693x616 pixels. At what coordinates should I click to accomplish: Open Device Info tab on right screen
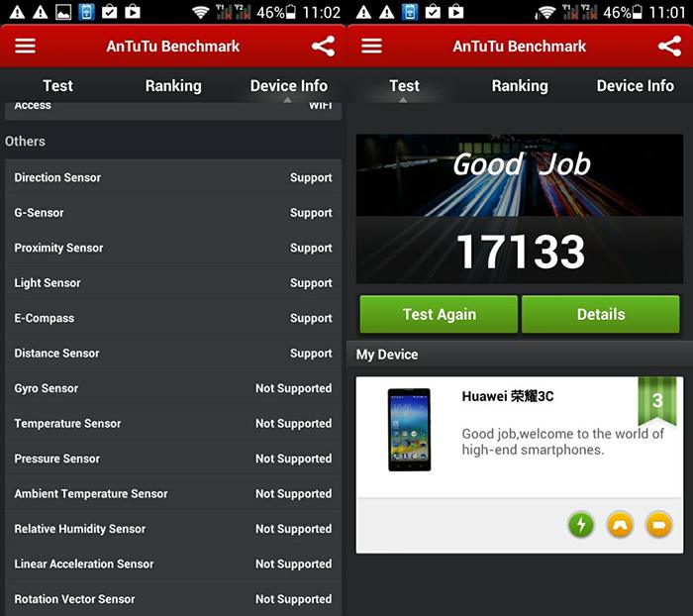point(636,86)
